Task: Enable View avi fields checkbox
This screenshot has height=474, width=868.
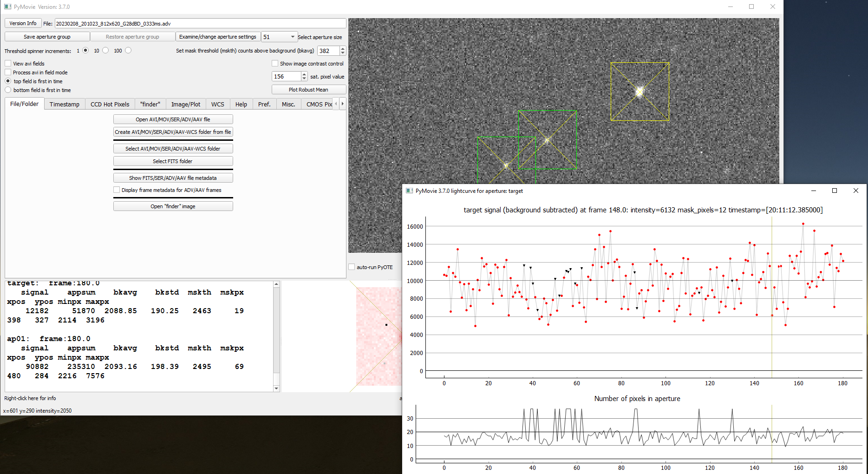Action: (8, 63)
